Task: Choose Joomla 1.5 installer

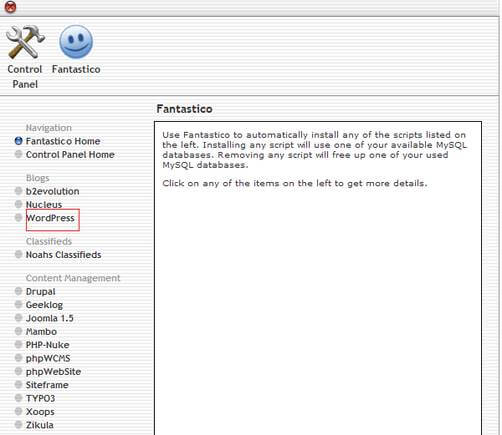Action: click(49, 318)
